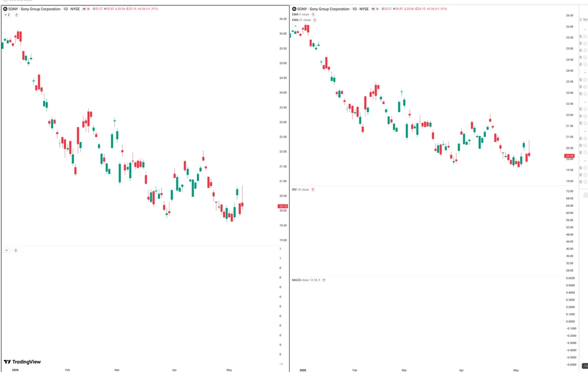Click the exclamation icon in the left chart lower pane
The image size is (588, 372).
(x=16, y=250)
